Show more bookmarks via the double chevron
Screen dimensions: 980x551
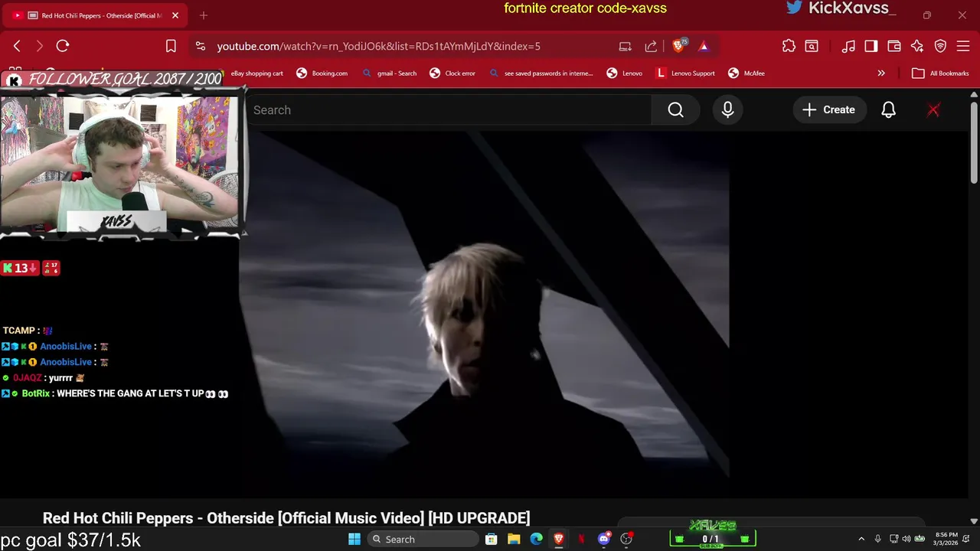tap(881, 73)
